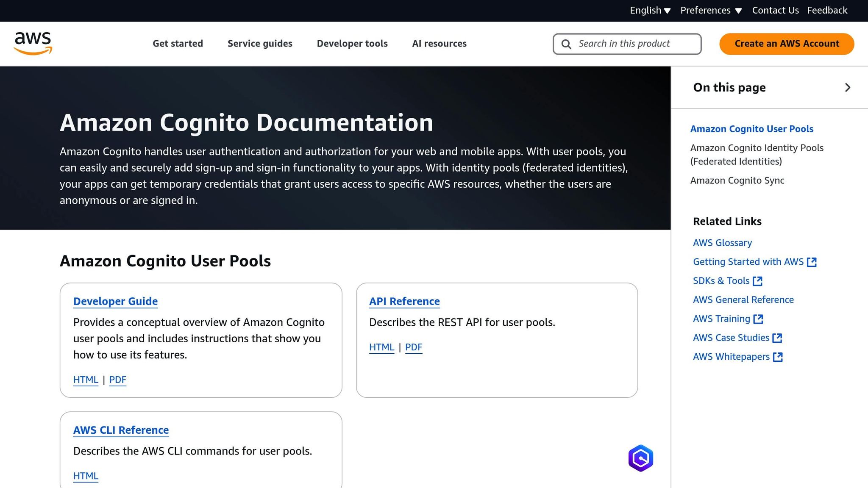Select the AI resources menu item
This screenshot has height=488, width=868.
click(x=439, y=44)
